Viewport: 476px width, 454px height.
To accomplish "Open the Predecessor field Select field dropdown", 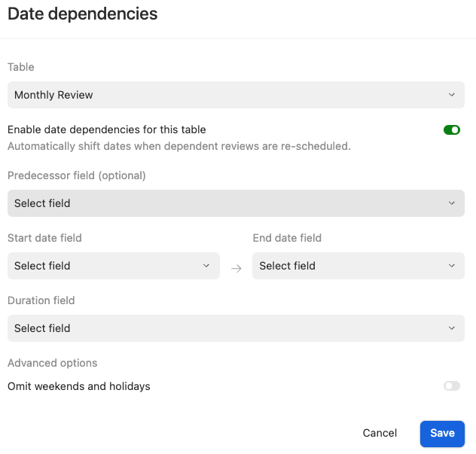I will pyautogui.click(x=226, y=203).
